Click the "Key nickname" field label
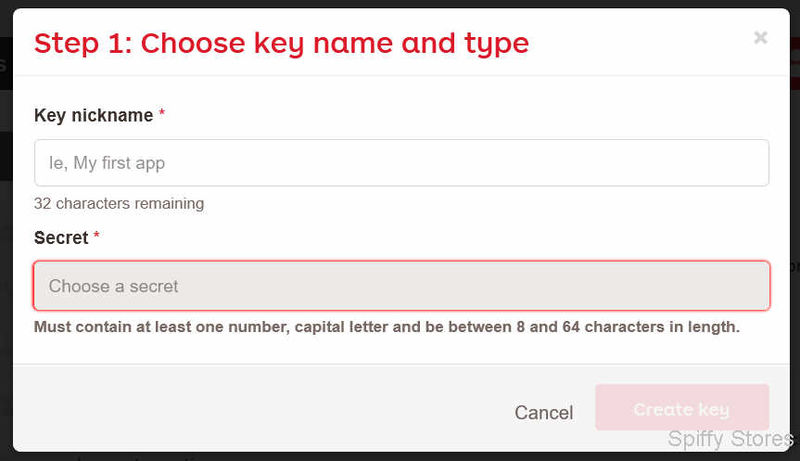The image size is (800, 461). (x=93, y=115)
